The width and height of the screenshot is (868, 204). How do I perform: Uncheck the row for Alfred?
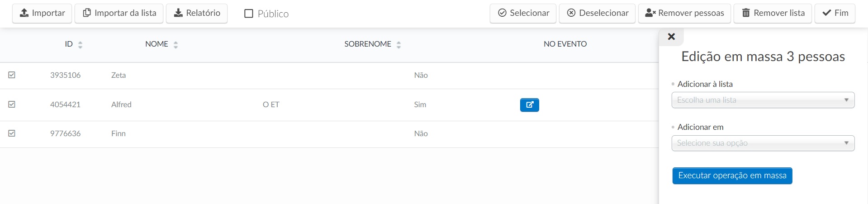tap(12, 104)
